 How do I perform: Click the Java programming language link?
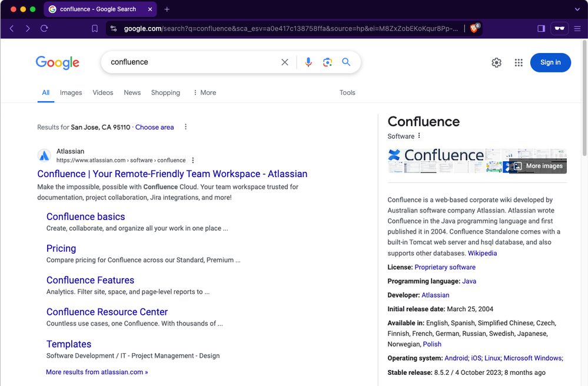[x=469, y=281]
